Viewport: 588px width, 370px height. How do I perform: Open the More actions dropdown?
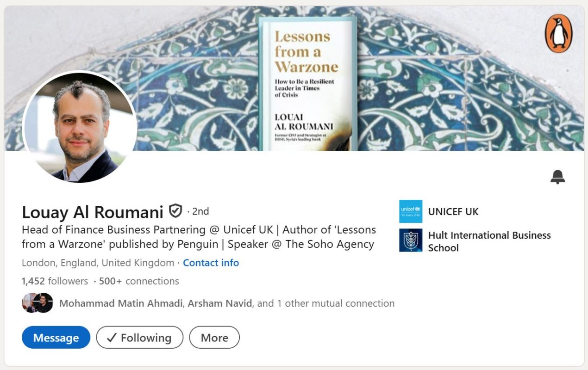click(x=214, y=338)
